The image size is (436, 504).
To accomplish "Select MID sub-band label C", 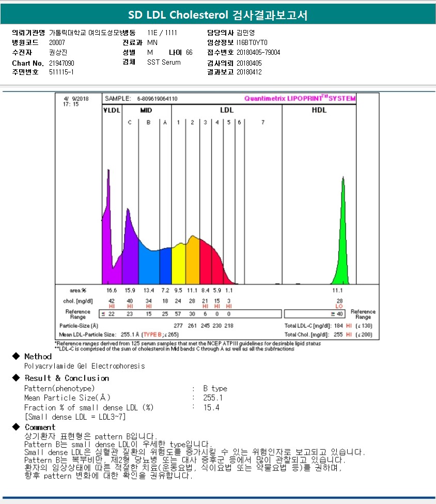I will tap(130, 122).
